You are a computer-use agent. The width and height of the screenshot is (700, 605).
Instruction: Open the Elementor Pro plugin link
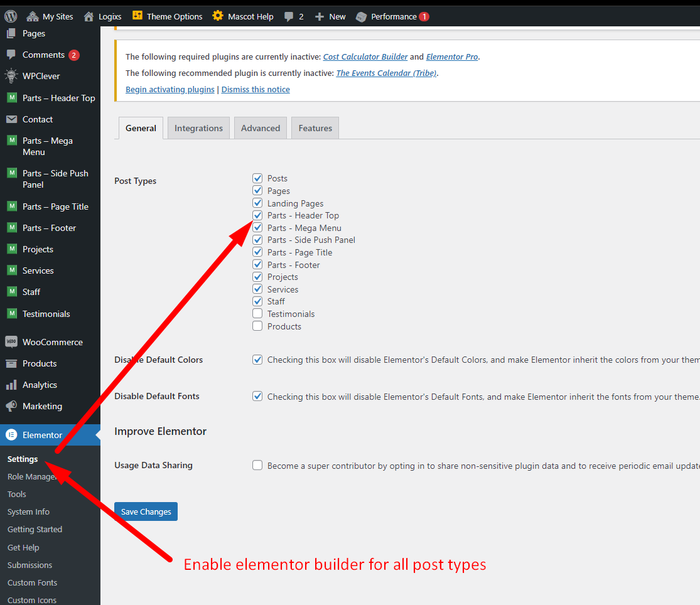[452, 56]
